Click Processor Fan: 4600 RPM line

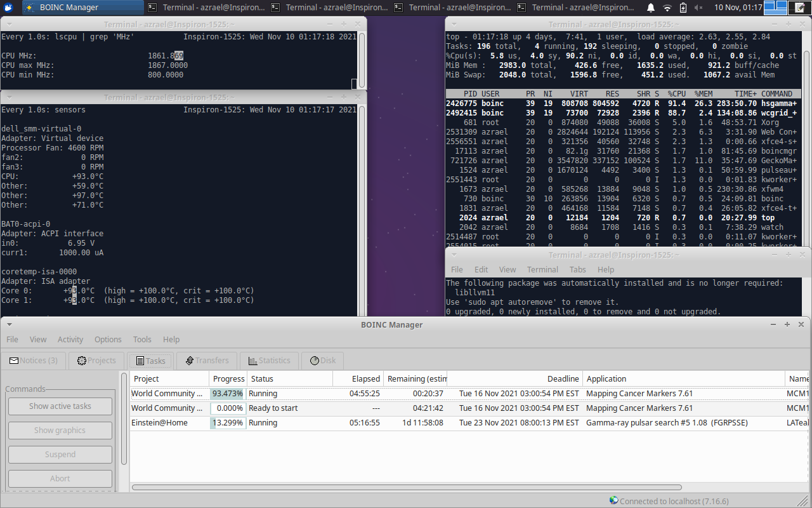coord(53,148)
